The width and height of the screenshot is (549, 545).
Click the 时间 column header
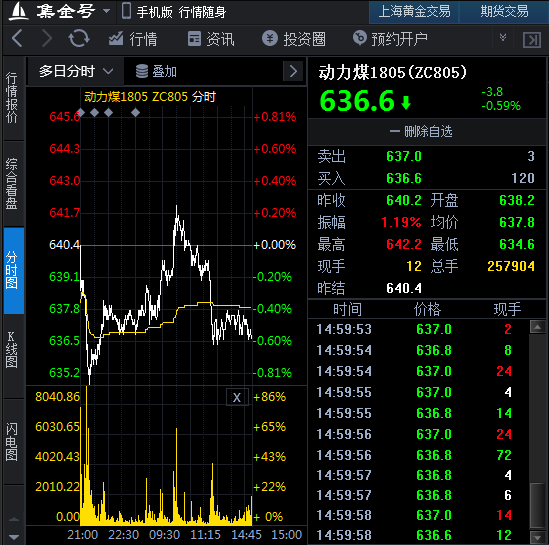[347, 309]
